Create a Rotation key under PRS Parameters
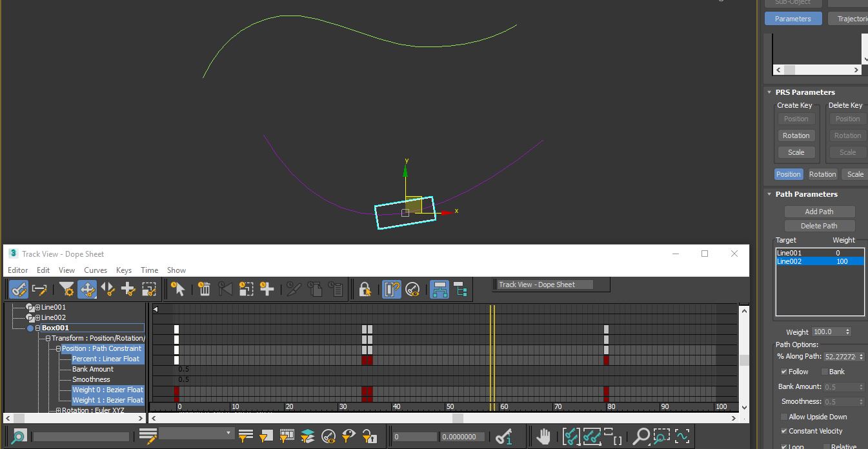 (x=796, y=135)
